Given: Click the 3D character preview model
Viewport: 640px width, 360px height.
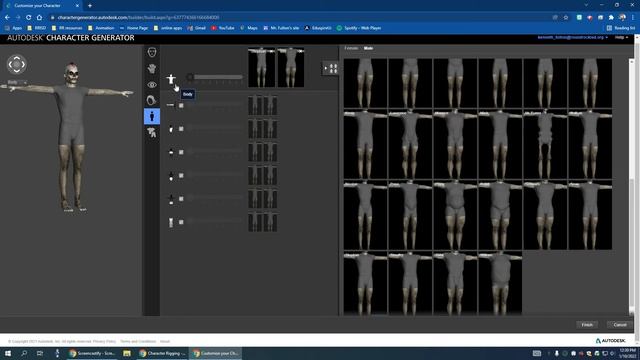Looking at the screenshot, I should pyautogui.click(x=71, y=137).
